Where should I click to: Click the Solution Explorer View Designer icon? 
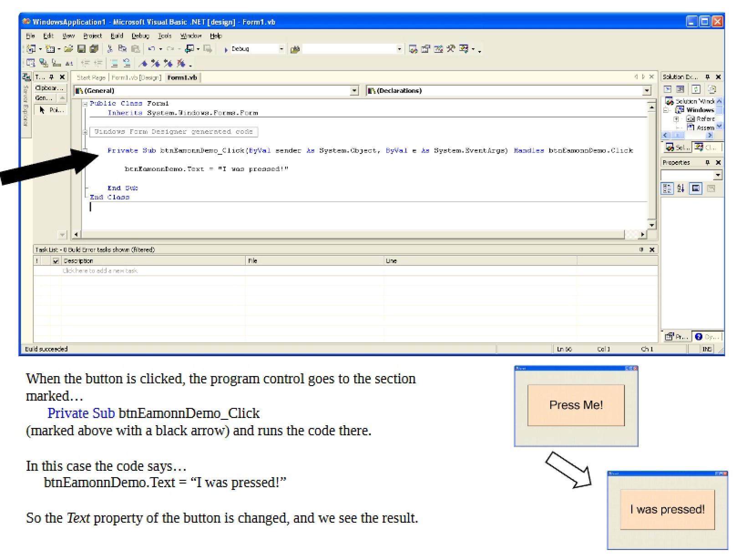coord(680,89)
